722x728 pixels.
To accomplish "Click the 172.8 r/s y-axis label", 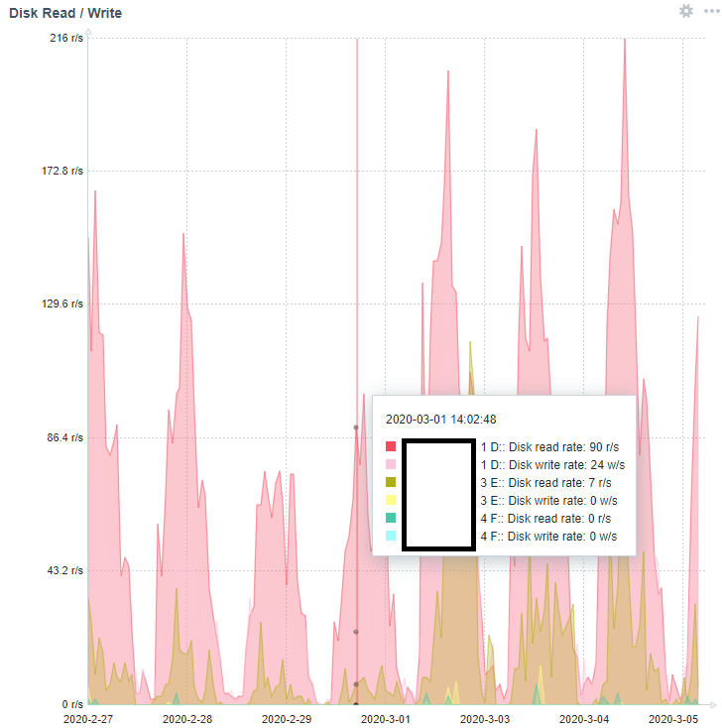I will (x=62, y=171).
